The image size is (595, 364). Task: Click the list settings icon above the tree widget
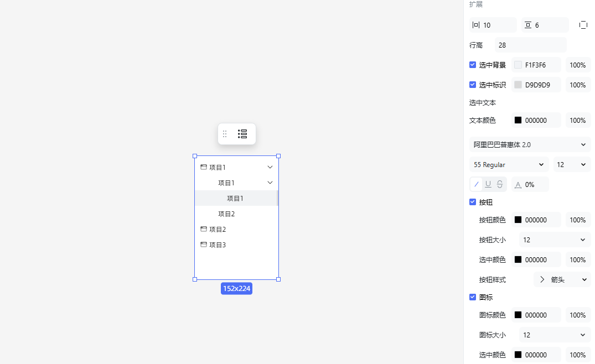242,133
